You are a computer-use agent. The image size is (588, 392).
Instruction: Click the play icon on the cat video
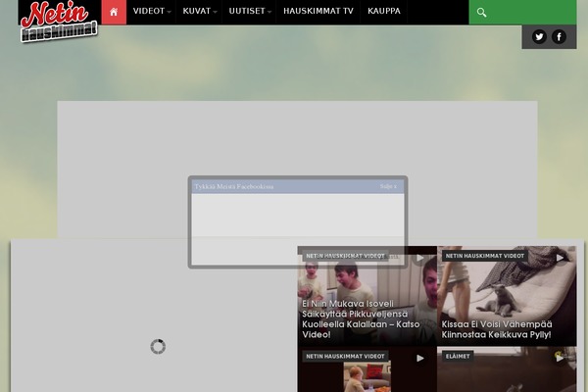560,258
